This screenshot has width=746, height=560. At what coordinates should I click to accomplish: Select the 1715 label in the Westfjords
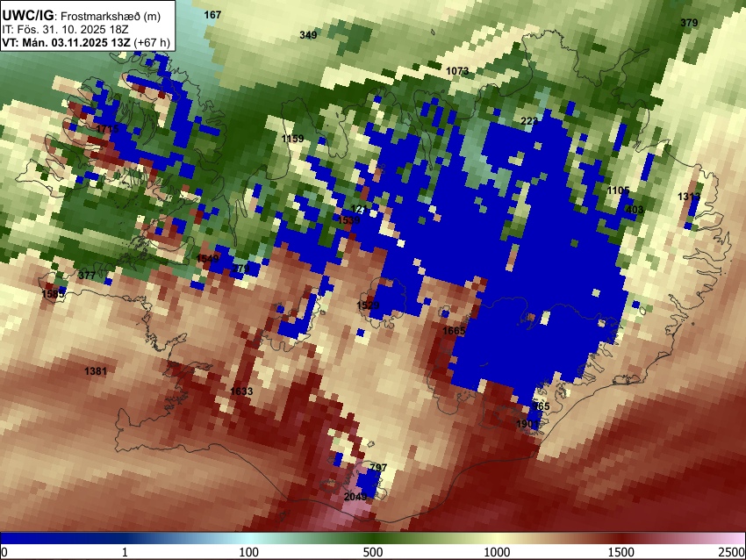[x=107, y=129]
